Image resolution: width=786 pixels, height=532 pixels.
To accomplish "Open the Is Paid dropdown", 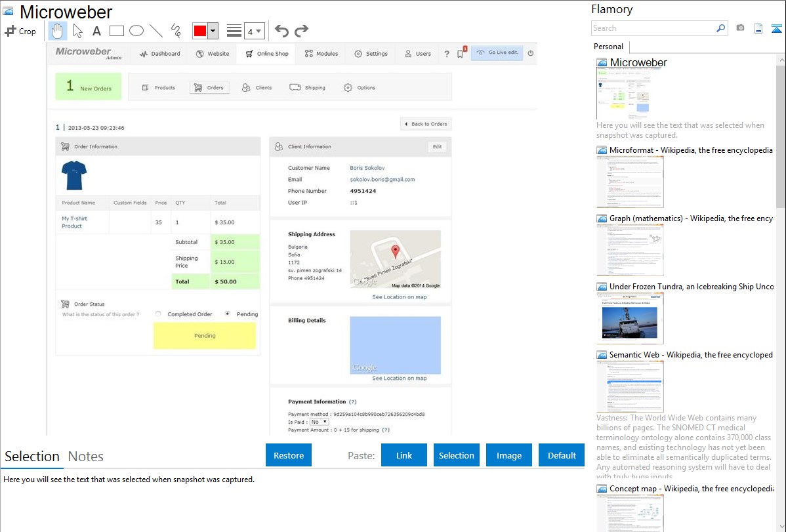I will coord(320,422).
